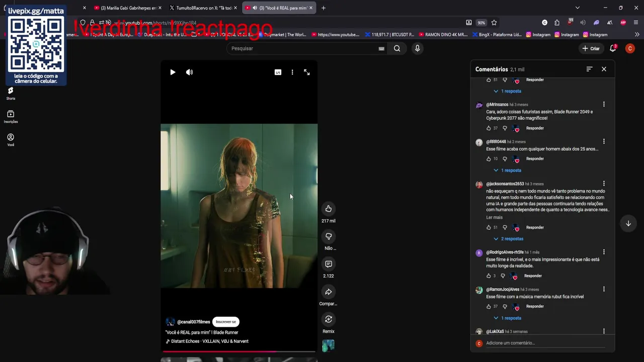Toggle captions on the Shorts player

coord(278,72)
